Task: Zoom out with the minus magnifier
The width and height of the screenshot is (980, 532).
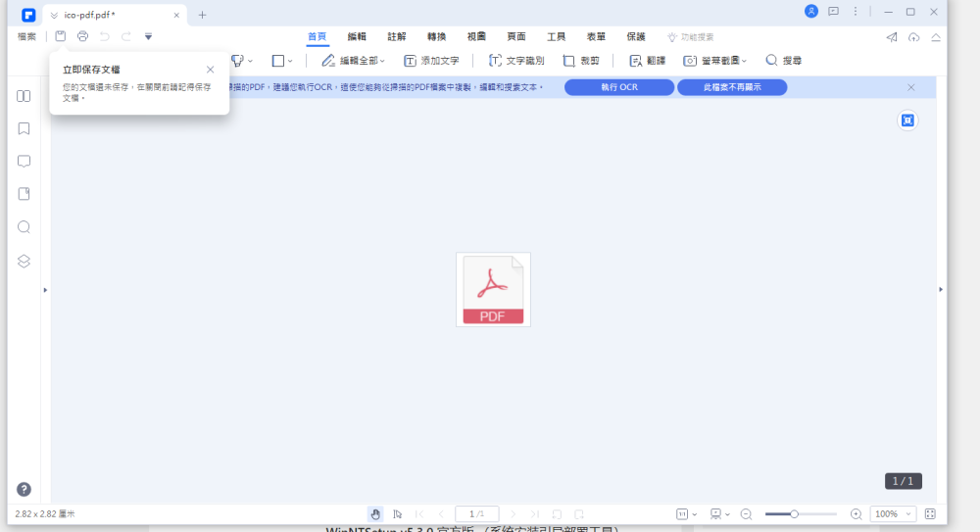Action: click(x=746, y=513)
